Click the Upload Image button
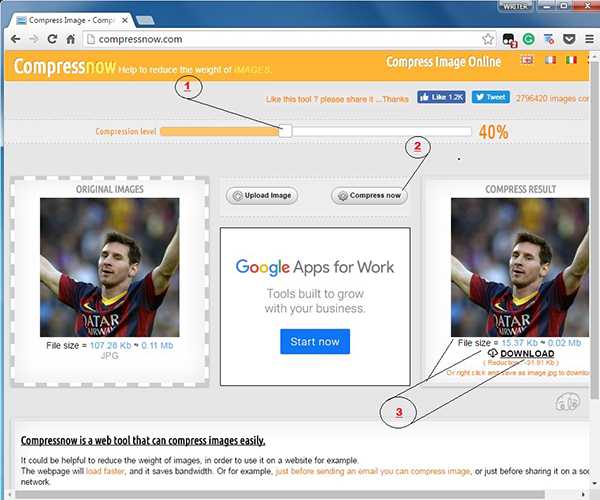The width and height of the screenshot is (600, 500). (x=262, y=195)
